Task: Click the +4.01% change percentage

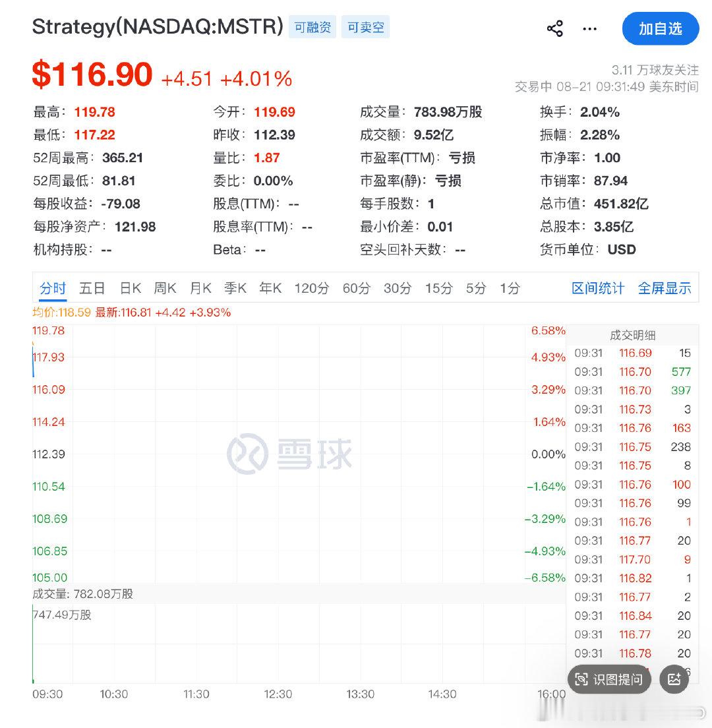Action: click(x=256, y=78)
